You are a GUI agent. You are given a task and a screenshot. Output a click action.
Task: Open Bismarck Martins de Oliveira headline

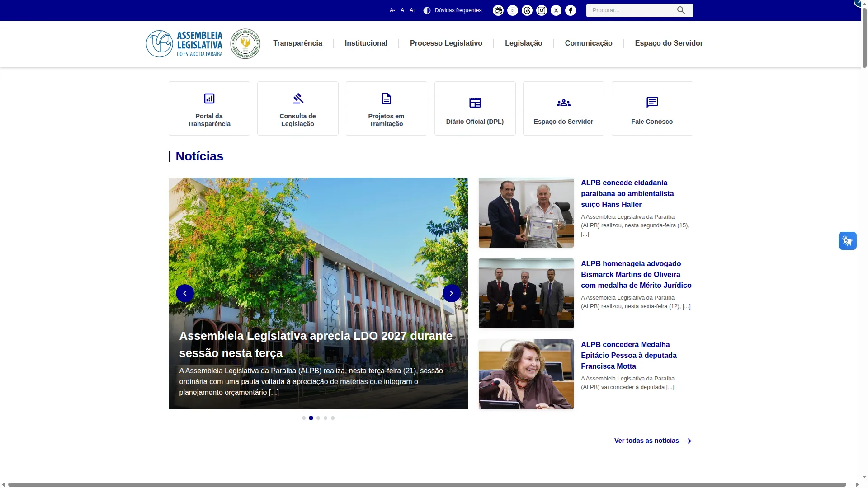point(636,274)
